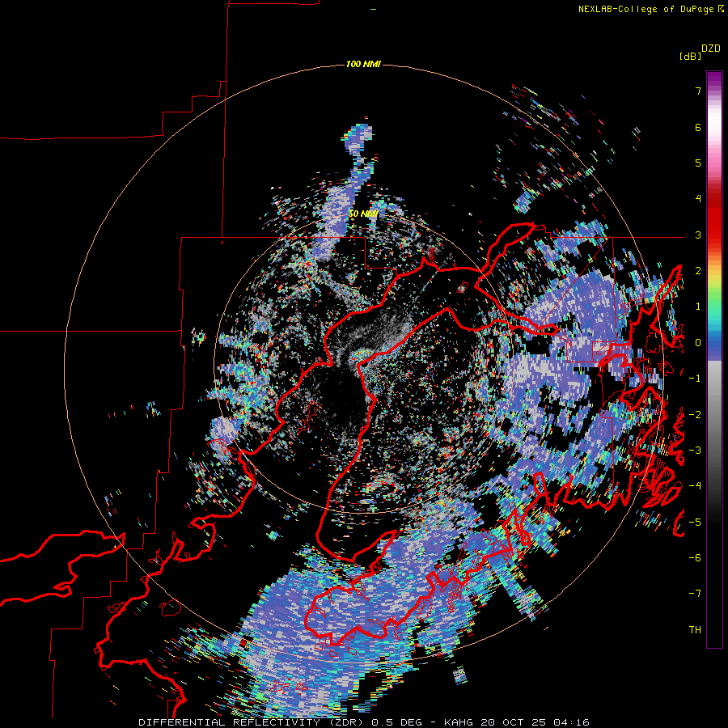
Task: Click the 4 value on the color scale
Action: (698, 199)
